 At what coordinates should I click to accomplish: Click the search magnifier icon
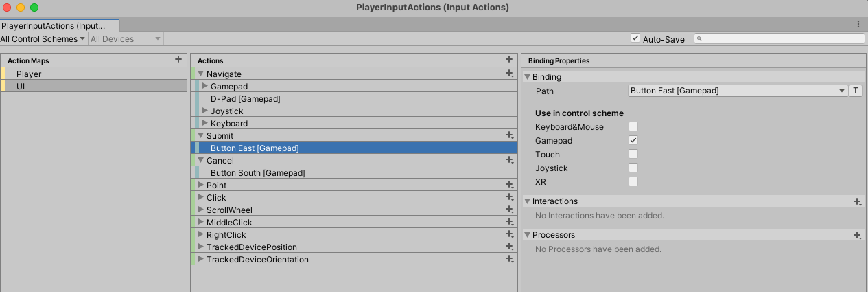700,39
